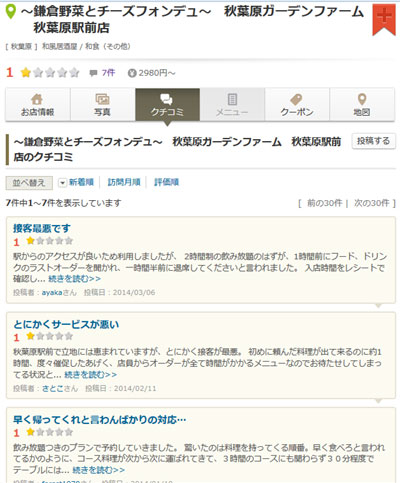
Task: Open the 地図 map tab
Action: pyautogui.click(x=362, y=105)
